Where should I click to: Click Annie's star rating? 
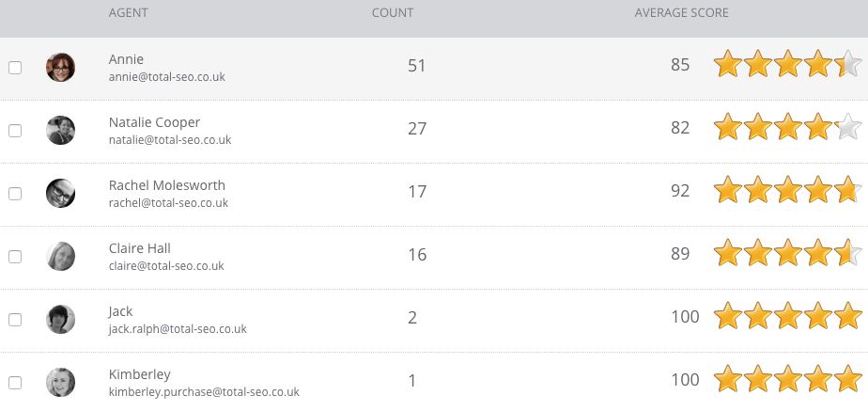[787, 66]
